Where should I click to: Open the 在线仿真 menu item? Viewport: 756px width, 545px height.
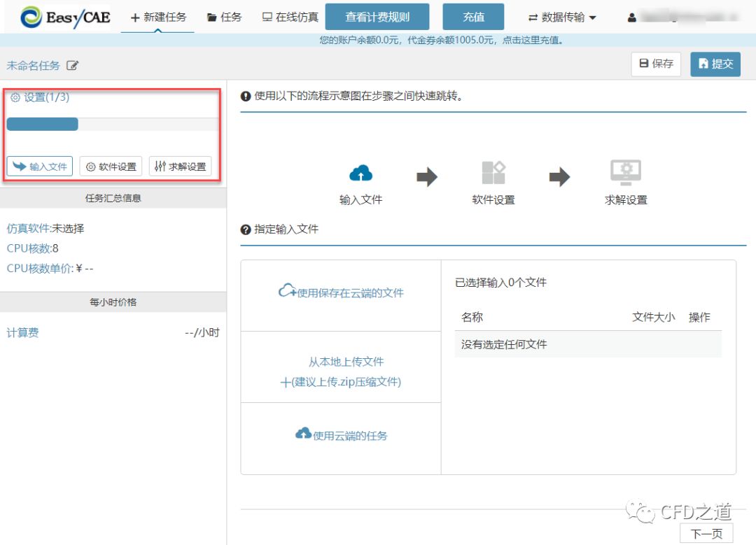point(290,17)
